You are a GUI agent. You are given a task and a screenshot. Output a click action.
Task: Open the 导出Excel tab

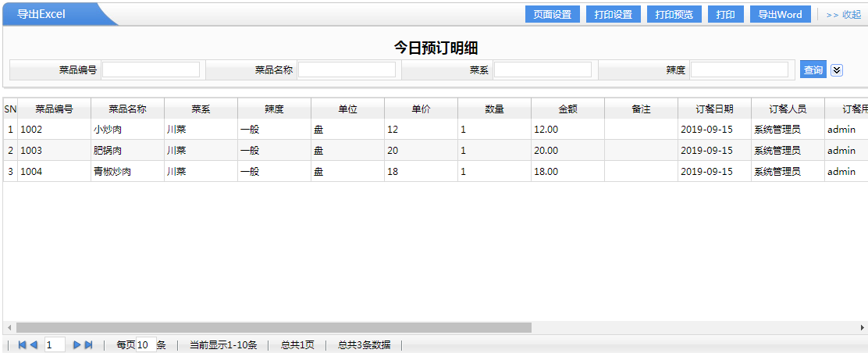point(41,14)
